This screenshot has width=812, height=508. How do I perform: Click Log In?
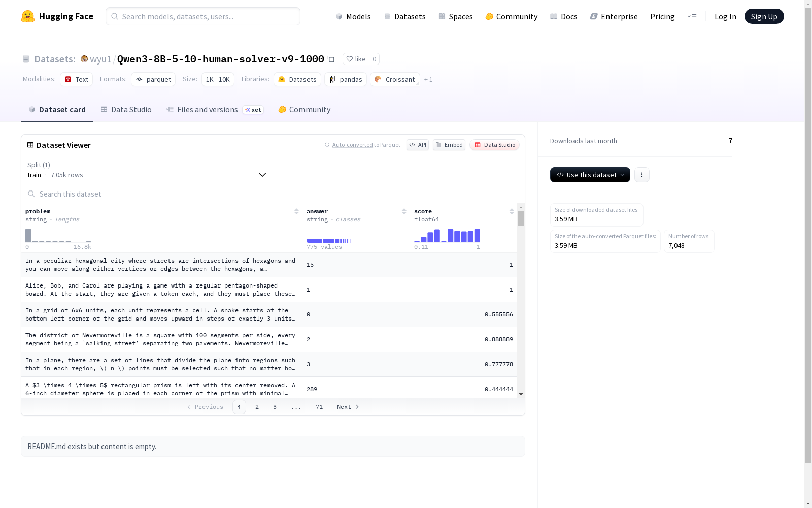click(x=725, y=16)
